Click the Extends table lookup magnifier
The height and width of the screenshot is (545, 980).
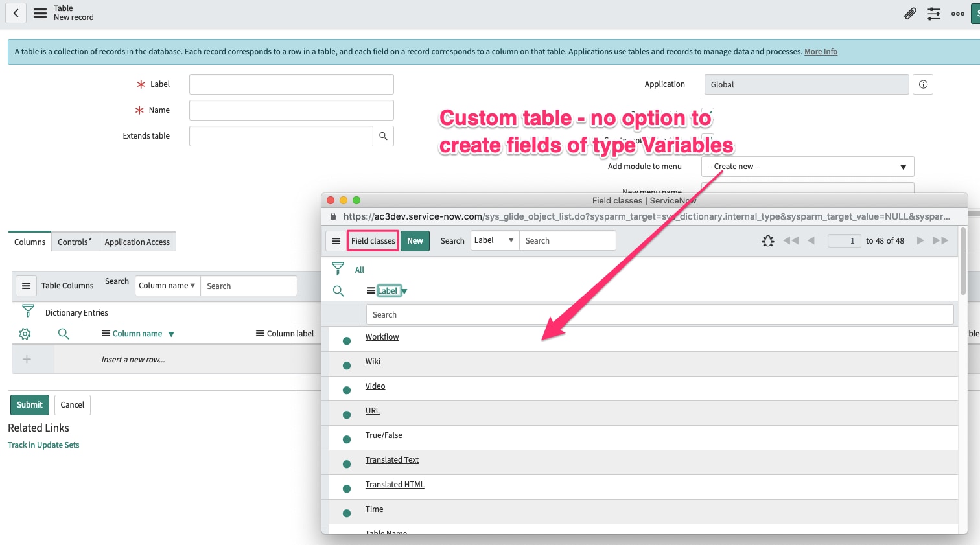click(x=383, y=136)
